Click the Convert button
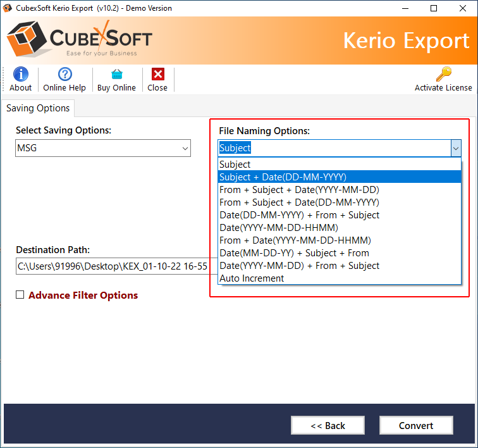 pyautogui.click(x=416, y=425)
